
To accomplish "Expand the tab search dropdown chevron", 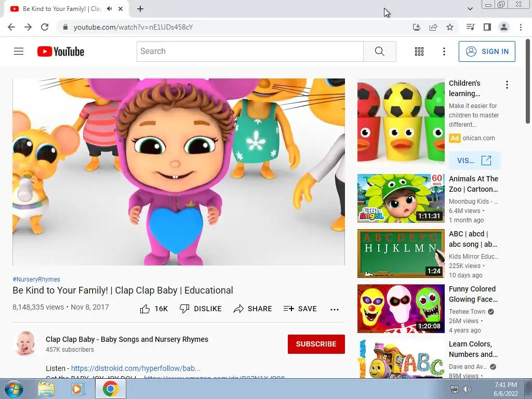I will point(470,9).
